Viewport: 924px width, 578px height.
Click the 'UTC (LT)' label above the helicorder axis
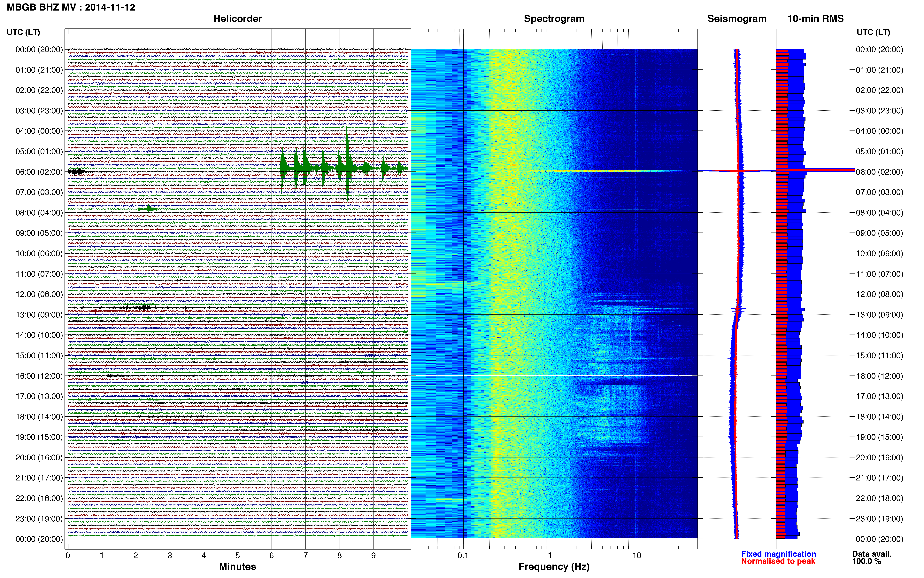(x=23, y=32)
